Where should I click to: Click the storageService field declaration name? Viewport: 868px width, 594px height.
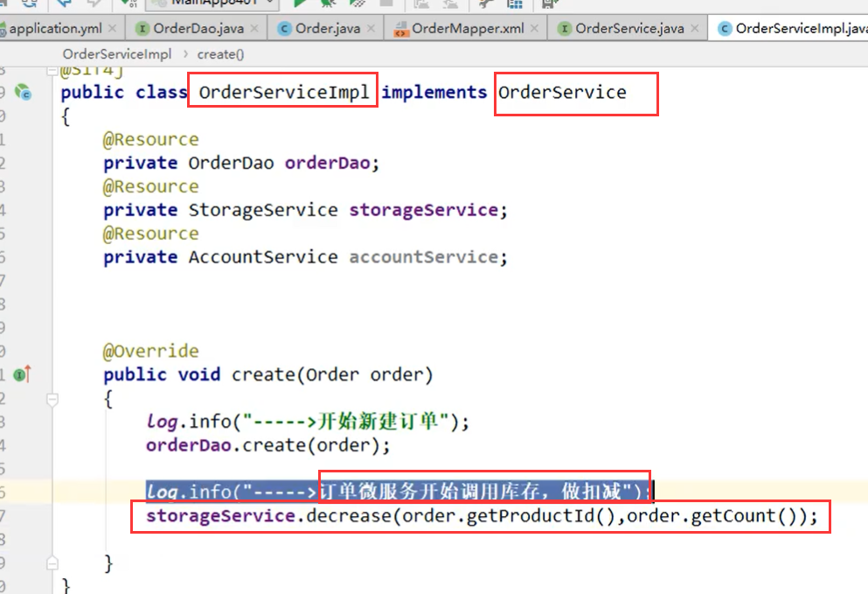point(423,210)
